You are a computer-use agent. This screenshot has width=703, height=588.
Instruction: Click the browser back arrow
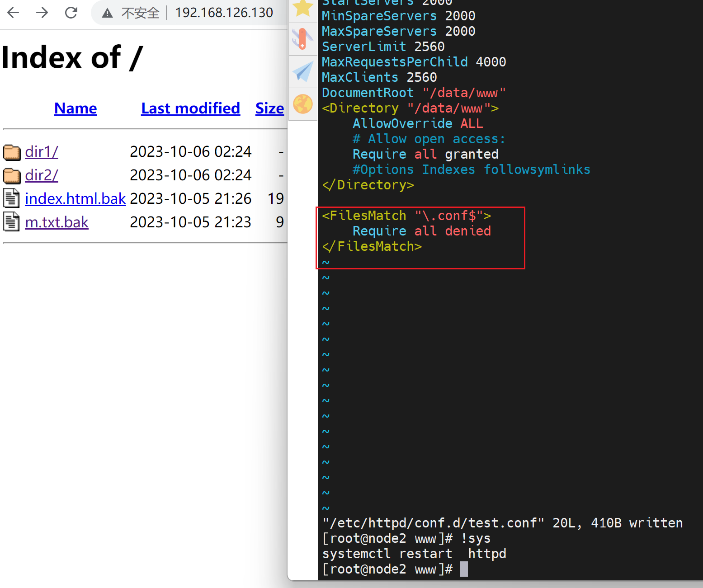click(13, 13)
